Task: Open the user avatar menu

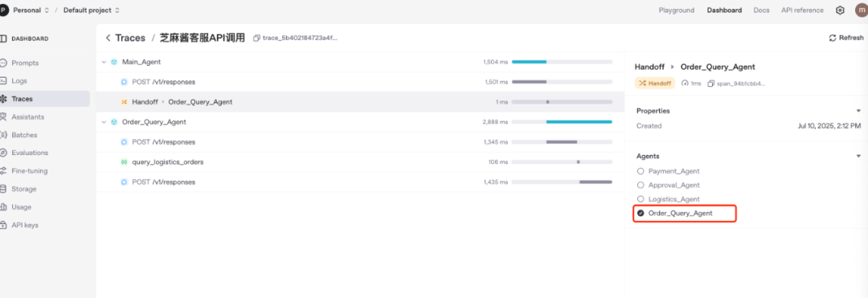Action: pos(862,10)
